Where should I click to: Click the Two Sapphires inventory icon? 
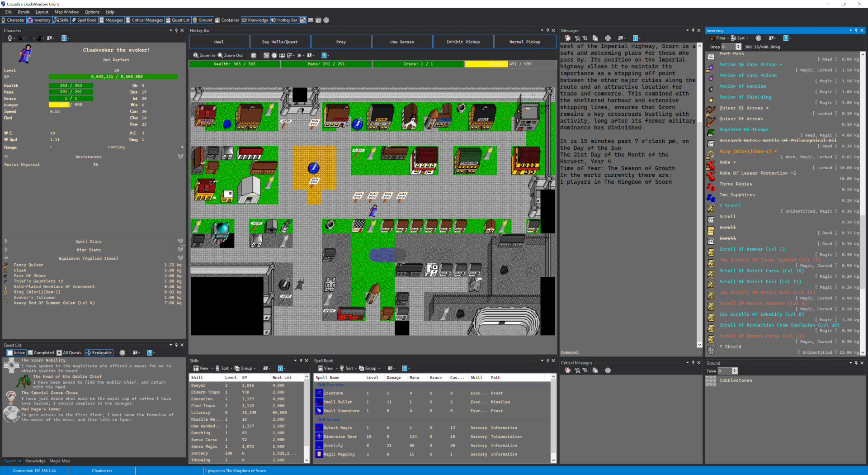click(711, 197)
